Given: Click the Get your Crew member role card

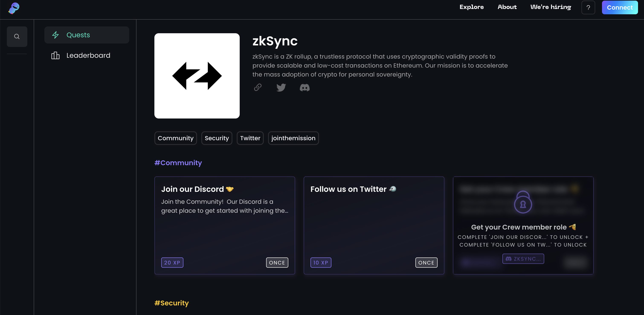Looking at the screenshot, I should point(523,225).
